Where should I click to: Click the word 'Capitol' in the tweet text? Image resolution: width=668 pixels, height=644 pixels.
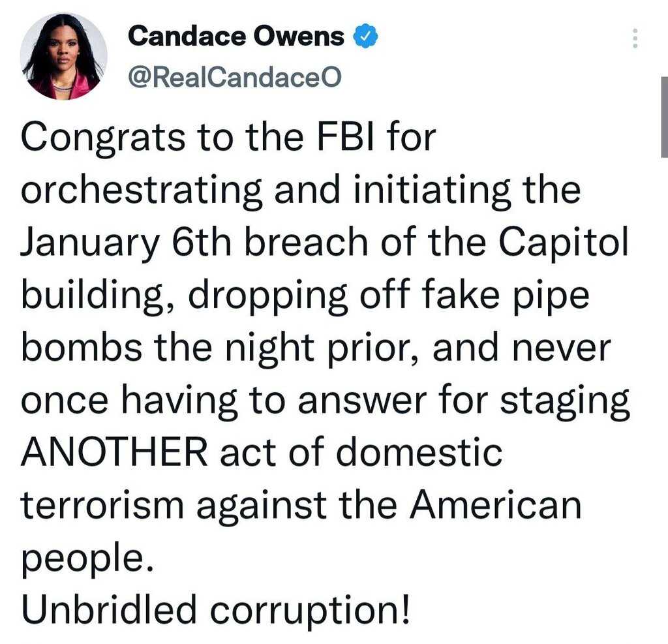coord(563,243)
